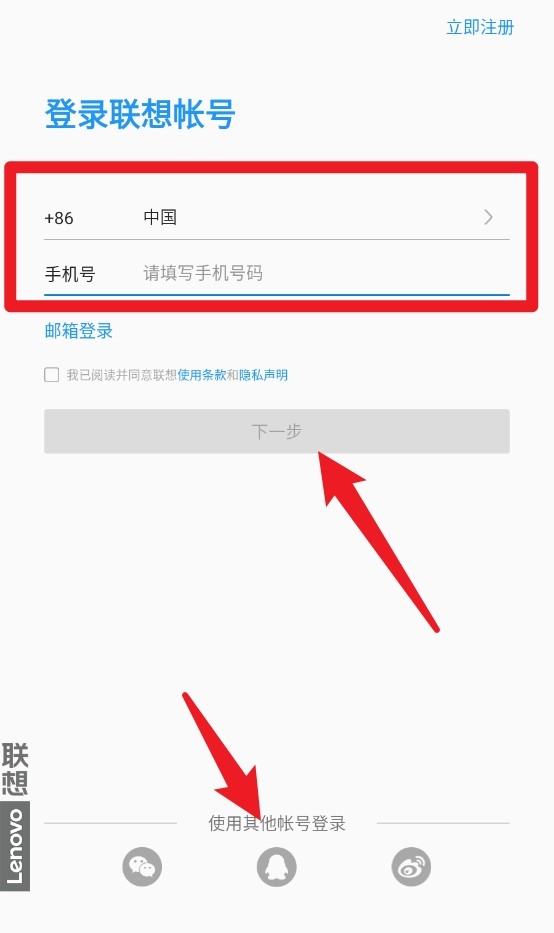Sign in with the QQ penguin icon
This screenshot has width=554, height=933.
[x=277, y=866]
